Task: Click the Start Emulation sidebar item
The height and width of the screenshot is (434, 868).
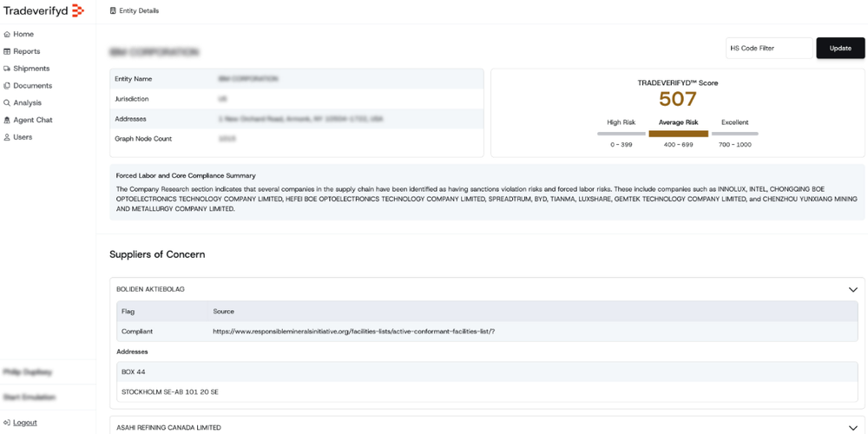Action: (x=30, y=398)
